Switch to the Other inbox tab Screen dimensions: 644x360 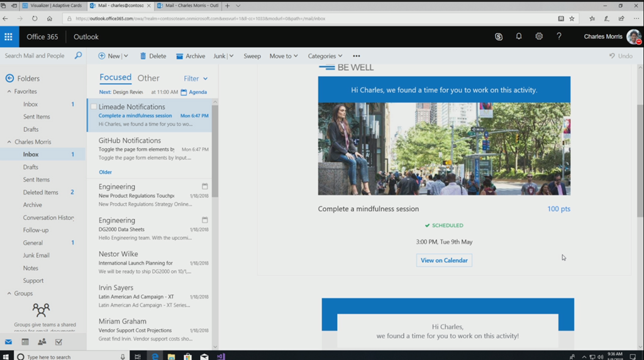[148, 78]
